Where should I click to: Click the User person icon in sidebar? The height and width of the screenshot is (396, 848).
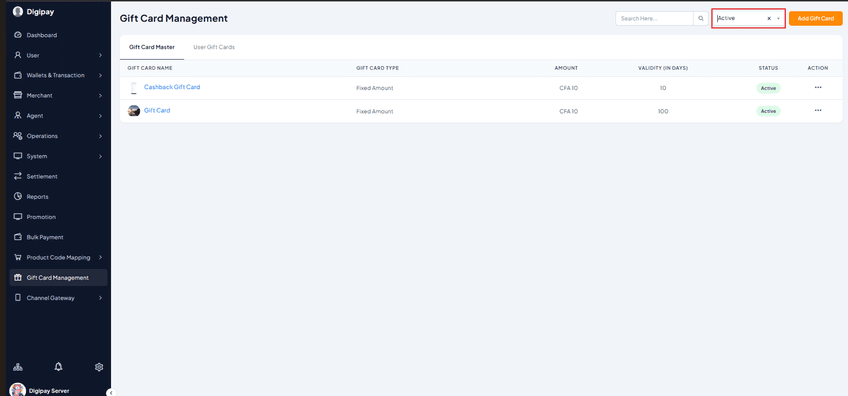click(18, 55)
